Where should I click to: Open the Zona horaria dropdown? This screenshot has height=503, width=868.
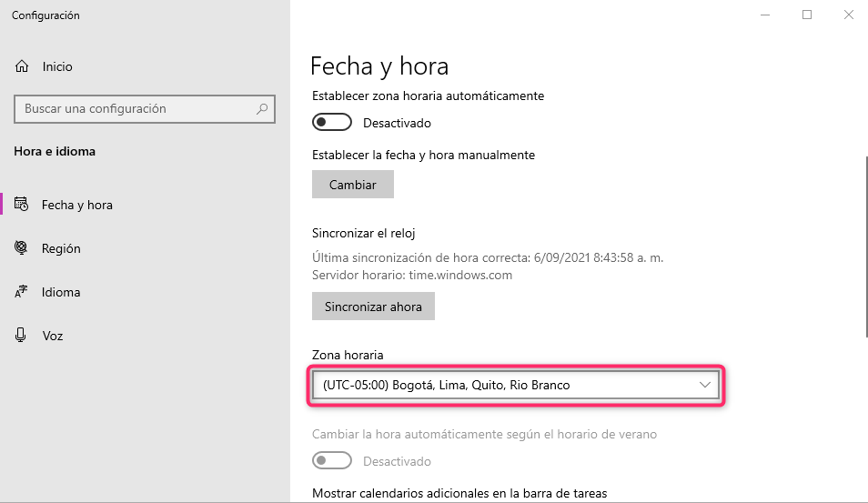point(515,386)
